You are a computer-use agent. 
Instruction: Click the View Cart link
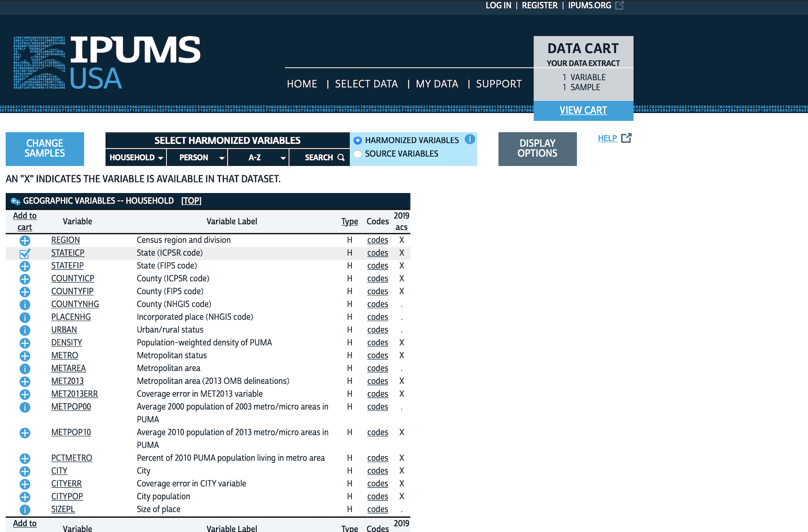click(x=583, y=111)
